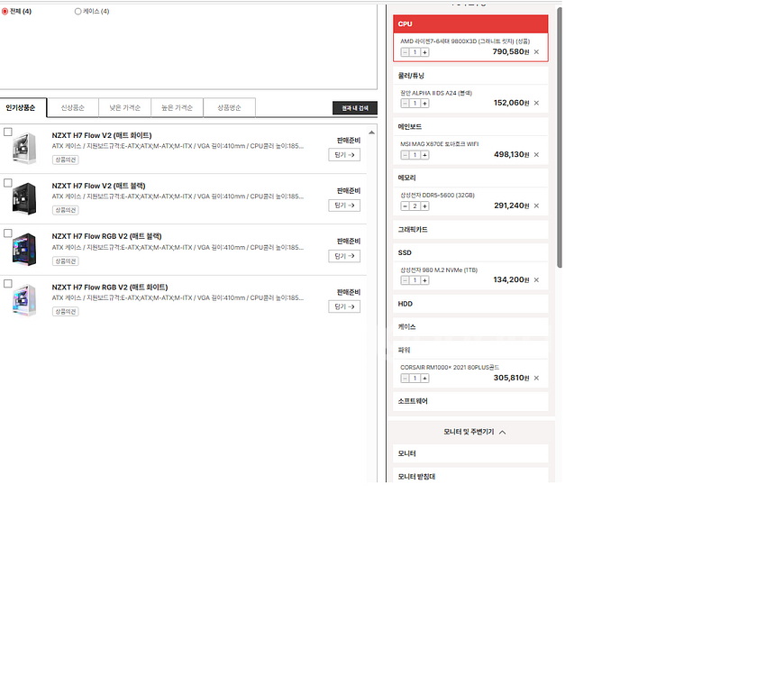Select the 쿨러/튜닝 category header

(x=470, y=76)
